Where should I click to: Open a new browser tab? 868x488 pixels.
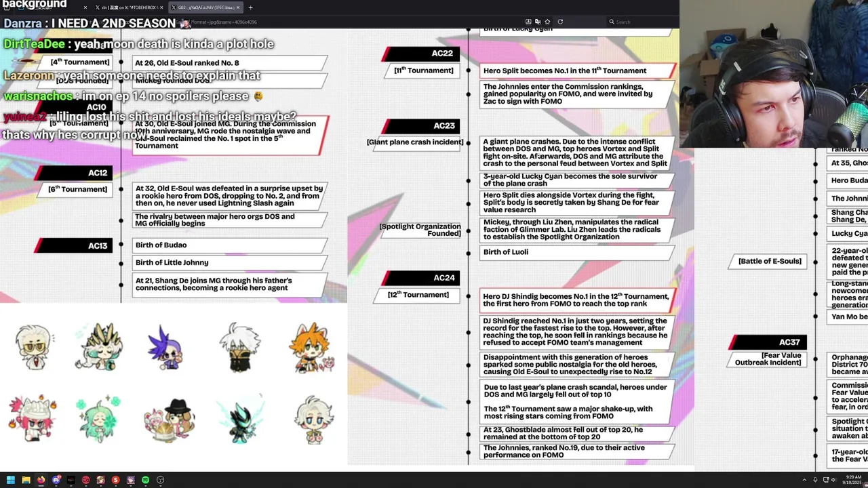250,7
